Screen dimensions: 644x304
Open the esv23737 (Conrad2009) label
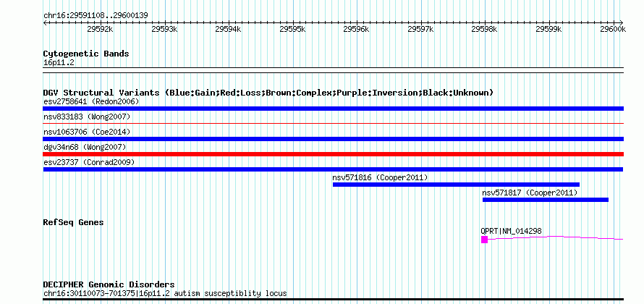click(x=89, y=162)
